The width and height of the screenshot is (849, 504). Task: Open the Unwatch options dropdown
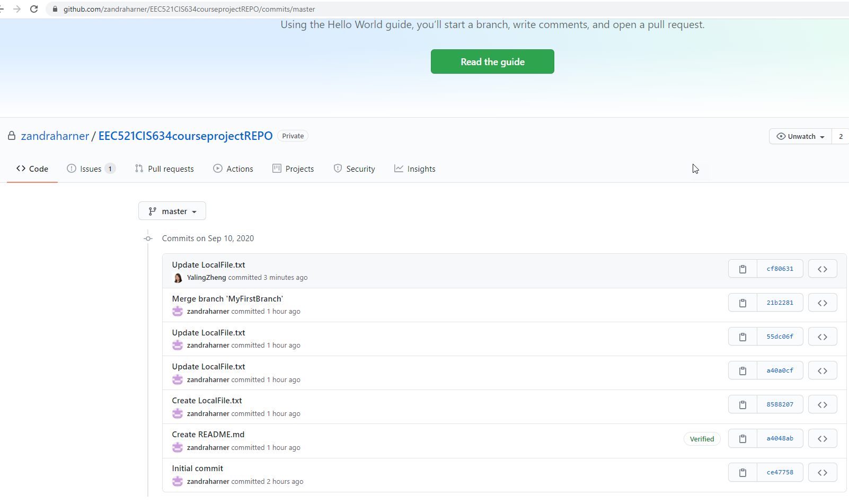(800, 136)
